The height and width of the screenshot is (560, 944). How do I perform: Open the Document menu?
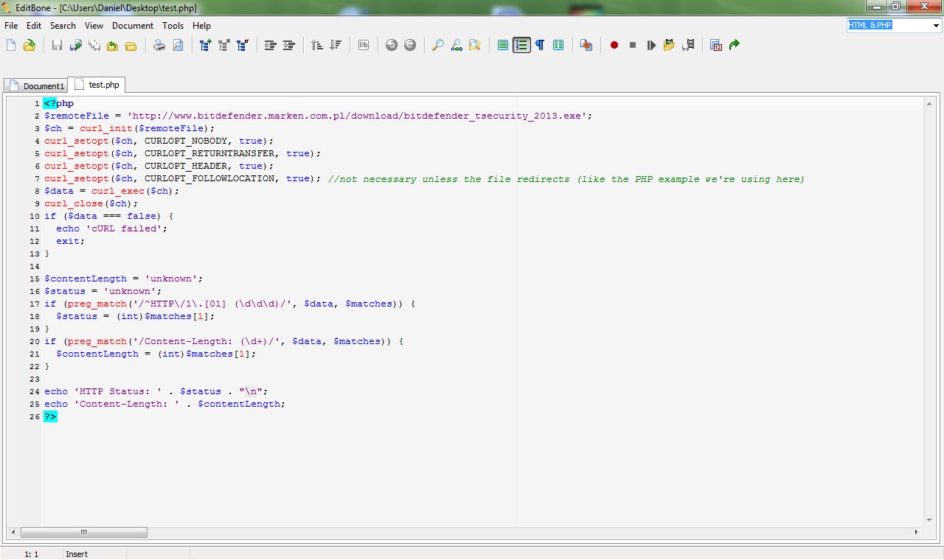click(133, 25)
